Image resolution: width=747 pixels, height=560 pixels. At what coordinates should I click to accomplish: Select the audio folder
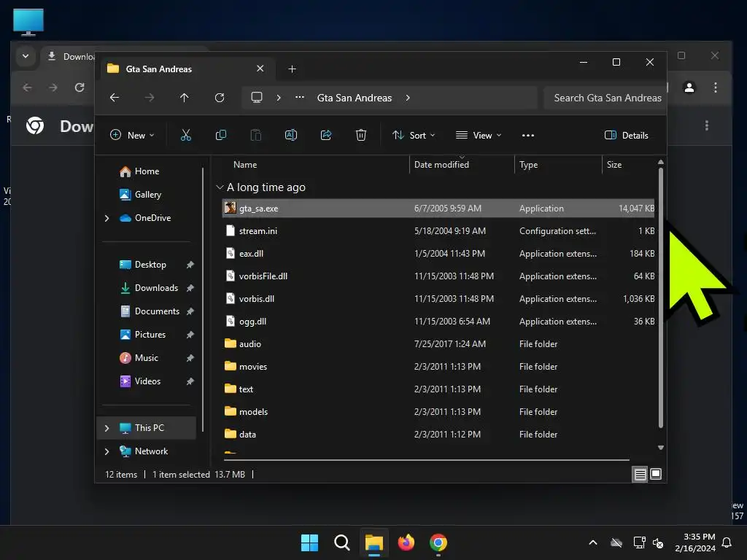tap(438, 344)
